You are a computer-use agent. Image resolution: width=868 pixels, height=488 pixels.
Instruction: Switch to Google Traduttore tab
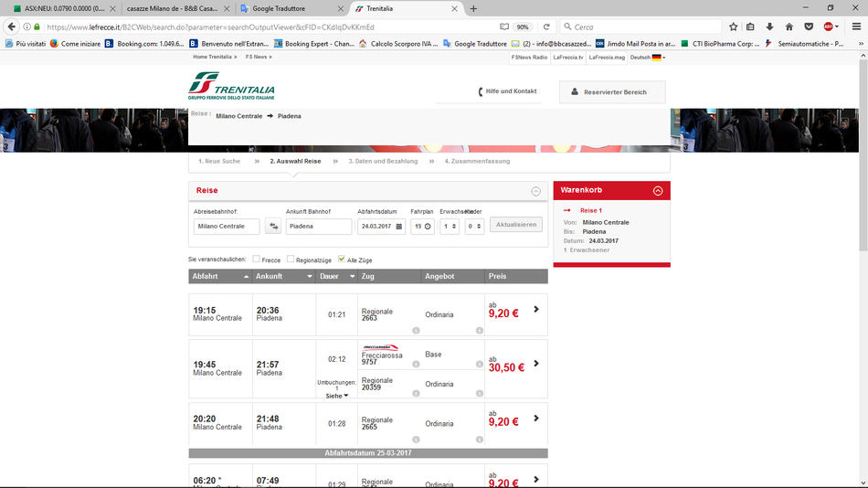[291, 8]
